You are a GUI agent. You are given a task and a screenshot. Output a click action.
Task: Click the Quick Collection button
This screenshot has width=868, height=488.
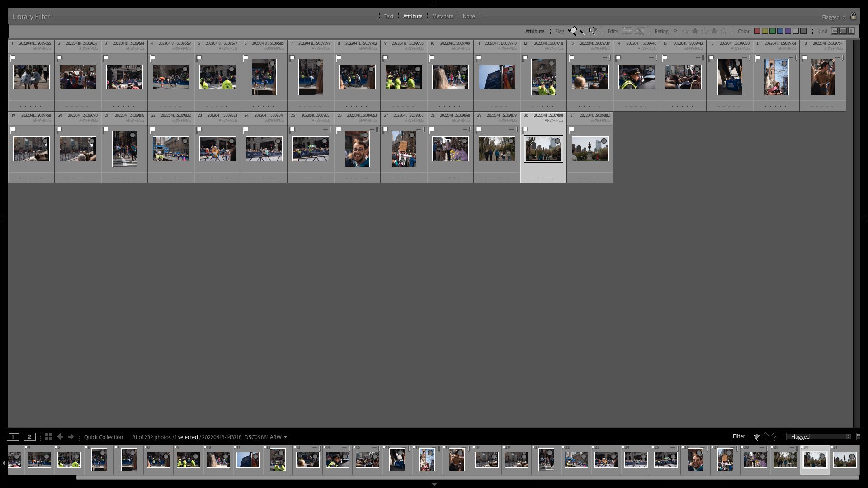coord(103,437)
